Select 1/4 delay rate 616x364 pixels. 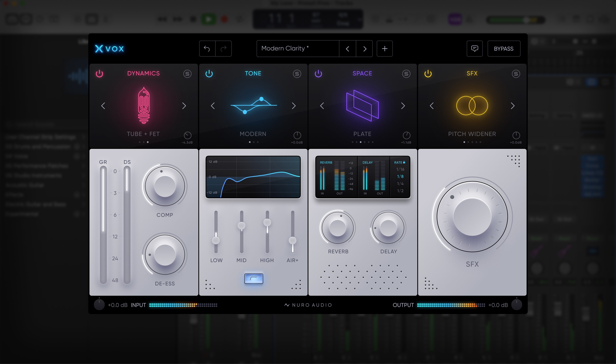click(x=400, y=183)
